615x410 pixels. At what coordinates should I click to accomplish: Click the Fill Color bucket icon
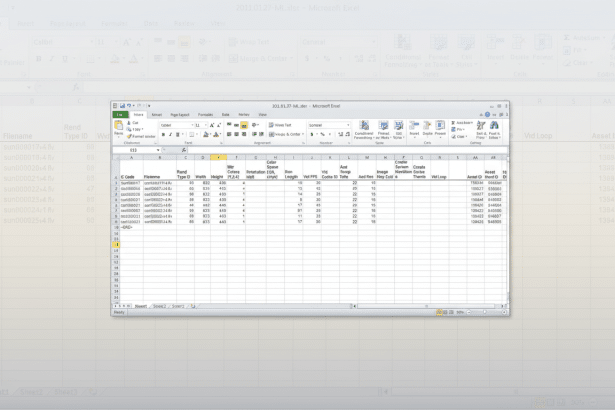[205, 135]
